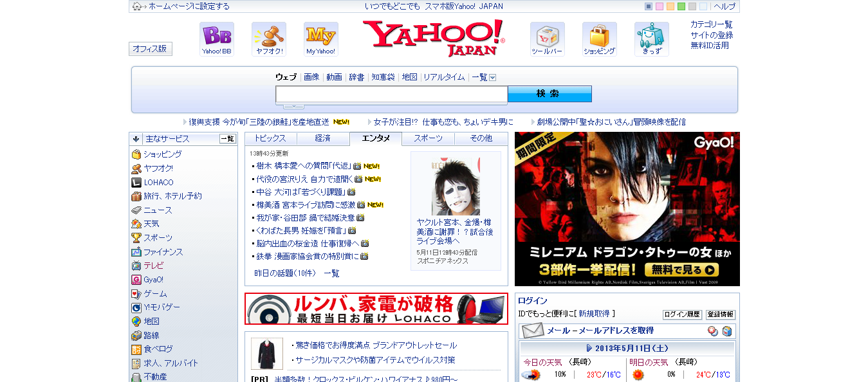The width and height of the screenshot is (868, 382).
Task: Select the リアルタイム search tab
Action: click(444, 77)
